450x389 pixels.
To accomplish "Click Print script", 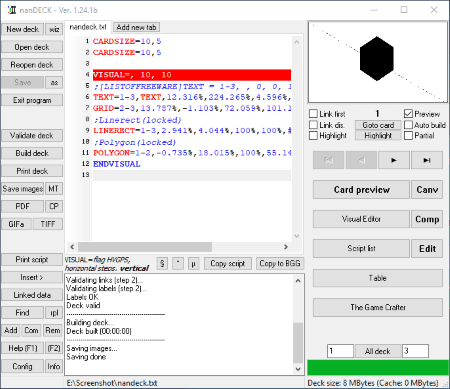I will (32, 259).
